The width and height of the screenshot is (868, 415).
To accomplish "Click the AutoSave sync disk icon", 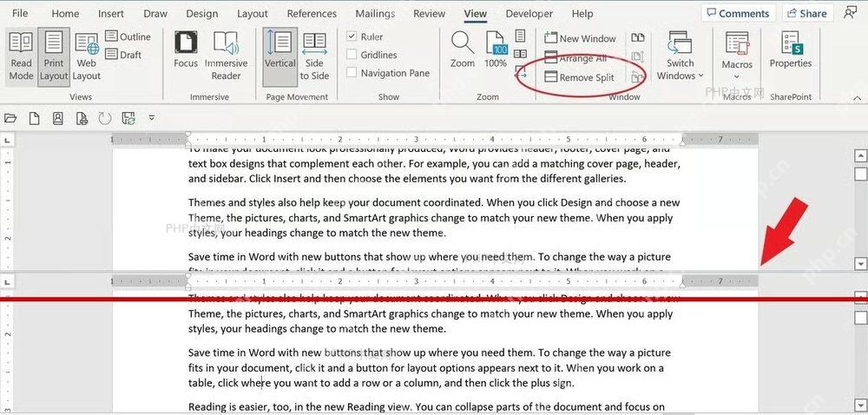I will point(128,118).
